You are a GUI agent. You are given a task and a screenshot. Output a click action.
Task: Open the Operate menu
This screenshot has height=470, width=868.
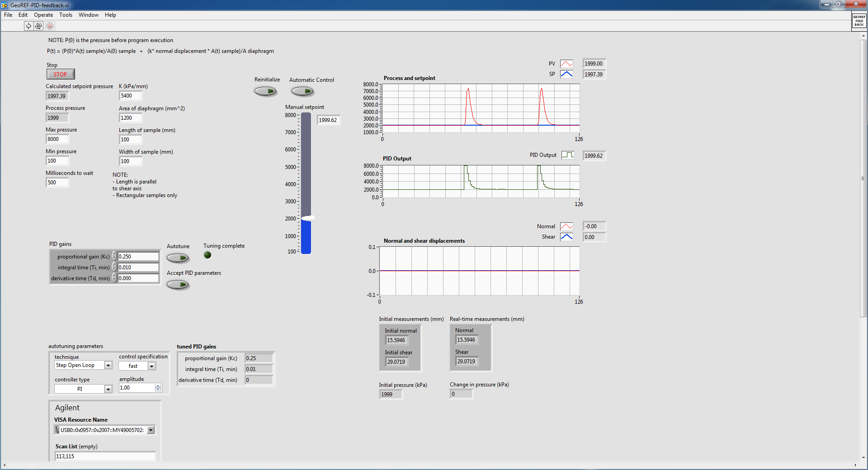(43, 15)
